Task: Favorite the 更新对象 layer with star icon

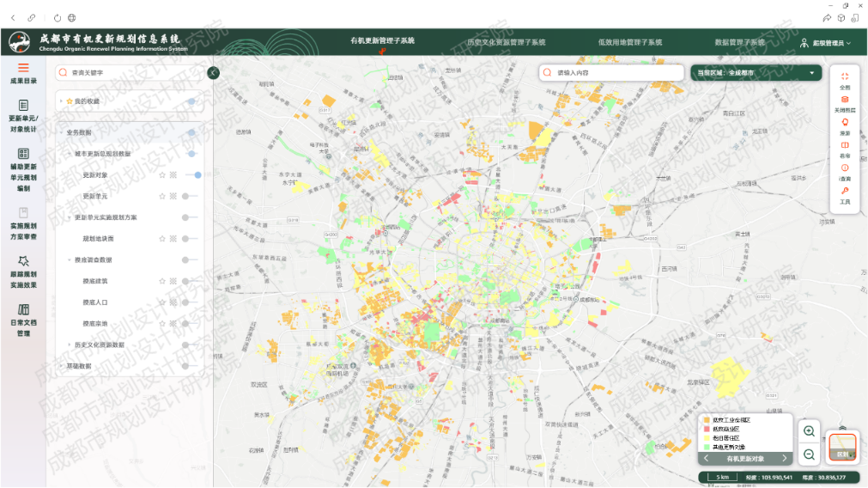Action: (162, 175)
